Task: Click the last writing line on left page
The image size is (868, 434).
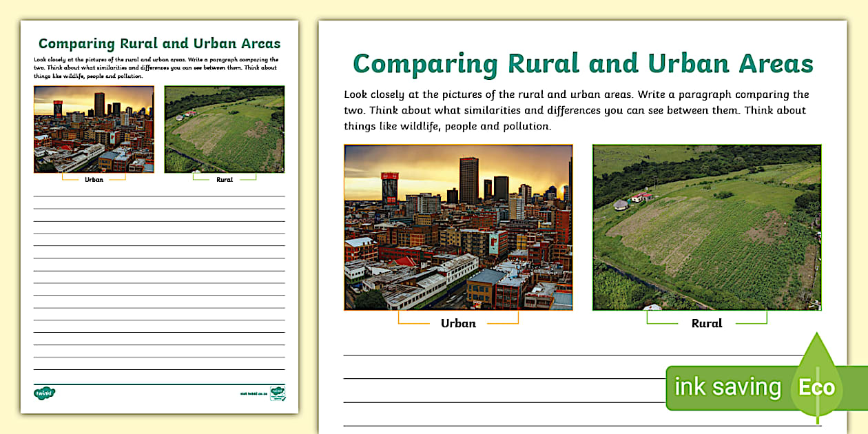Action: [159, 370]
